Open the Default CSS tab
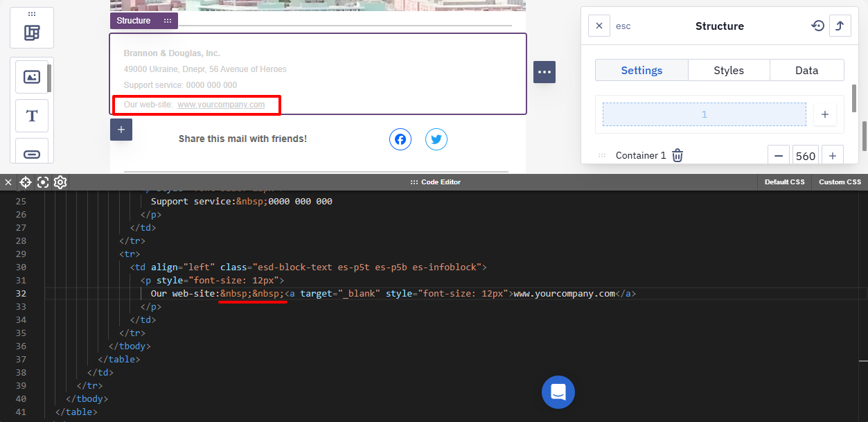Image resolution: width=868 pixels, height=422 pixels. click(x=785, y=182)
